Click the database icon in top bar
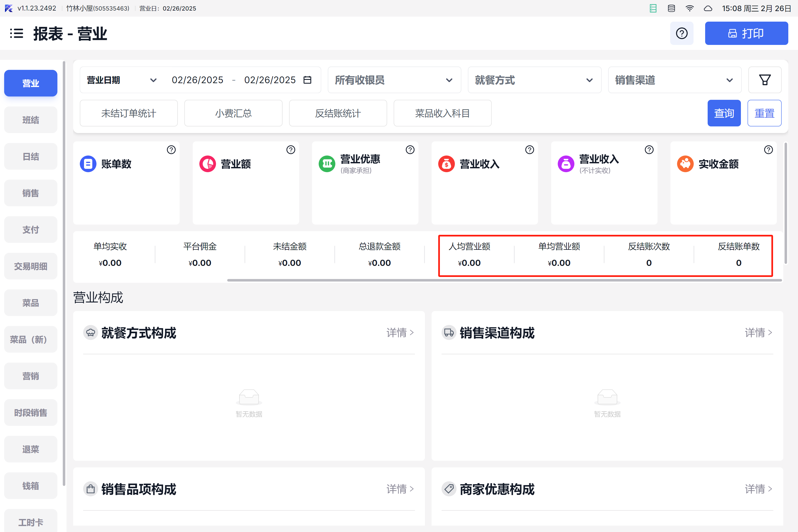 click(671, 9)
